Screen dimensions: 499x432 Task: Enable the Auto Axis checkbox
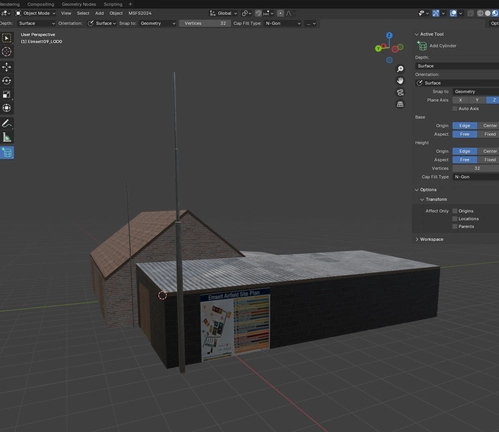pos(455,109)
